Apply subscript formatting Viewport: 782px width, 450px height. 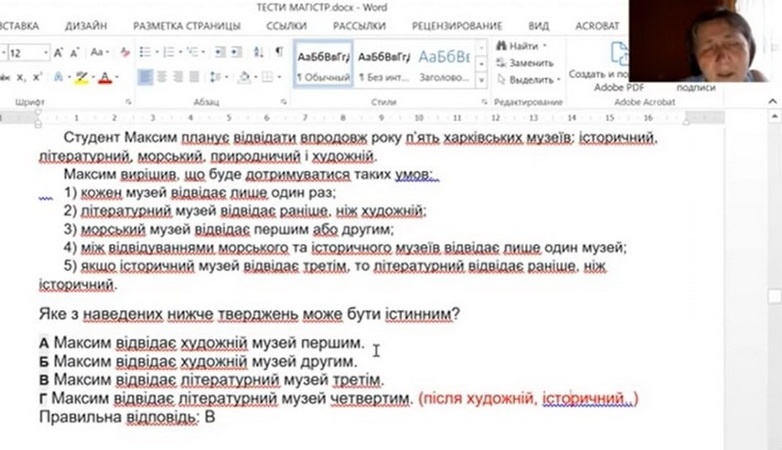22,77
